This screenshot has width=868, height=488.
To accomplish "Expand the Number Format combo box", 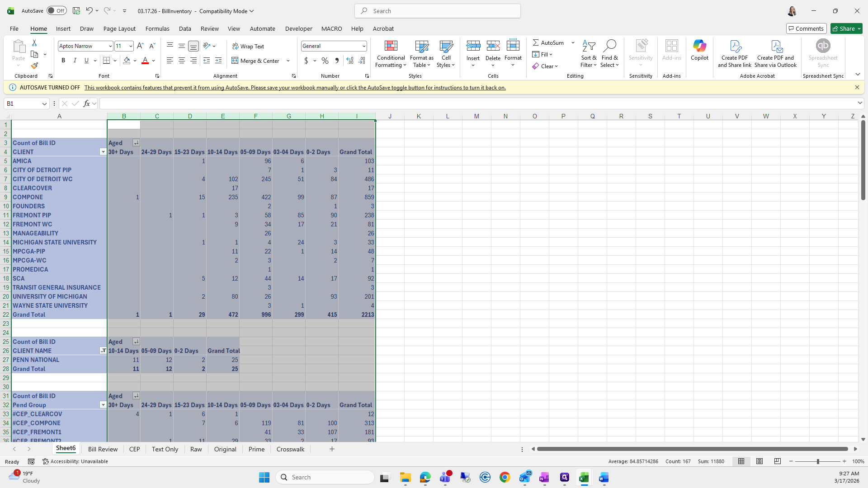I will click(363, 46).
